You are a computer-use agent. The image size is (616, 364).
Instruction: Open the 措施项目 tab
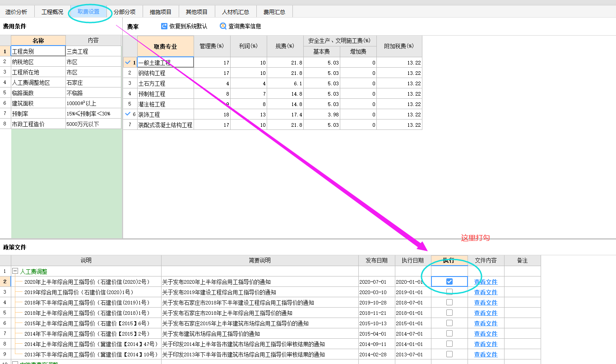(x=161, y=12)
